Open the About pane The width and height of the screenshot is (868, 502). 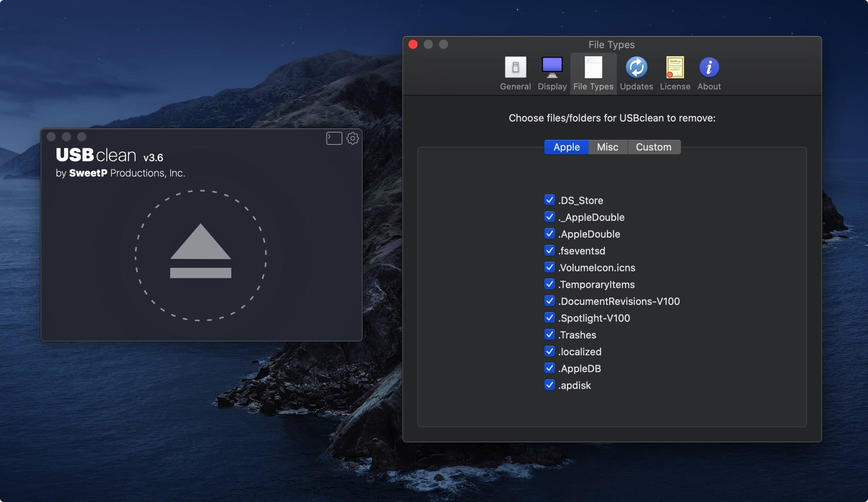click(709, 74)
